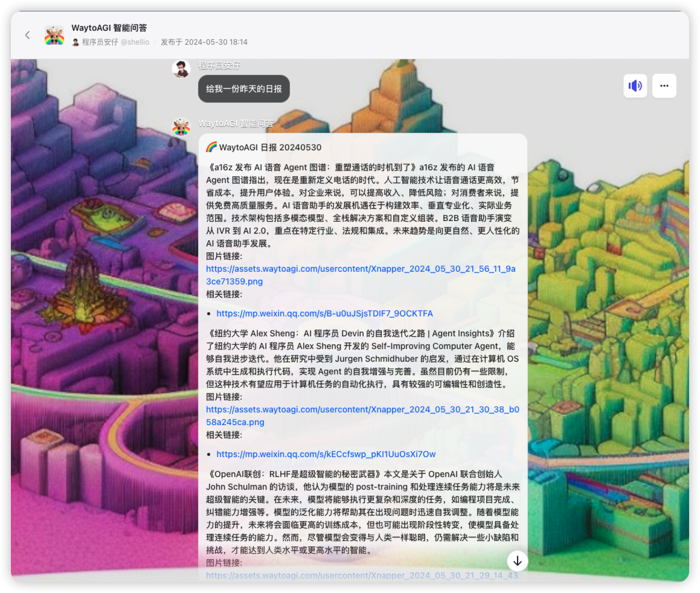Open the Xnapper_2024_05_30_21_29_14 image link

coord(362,575)
